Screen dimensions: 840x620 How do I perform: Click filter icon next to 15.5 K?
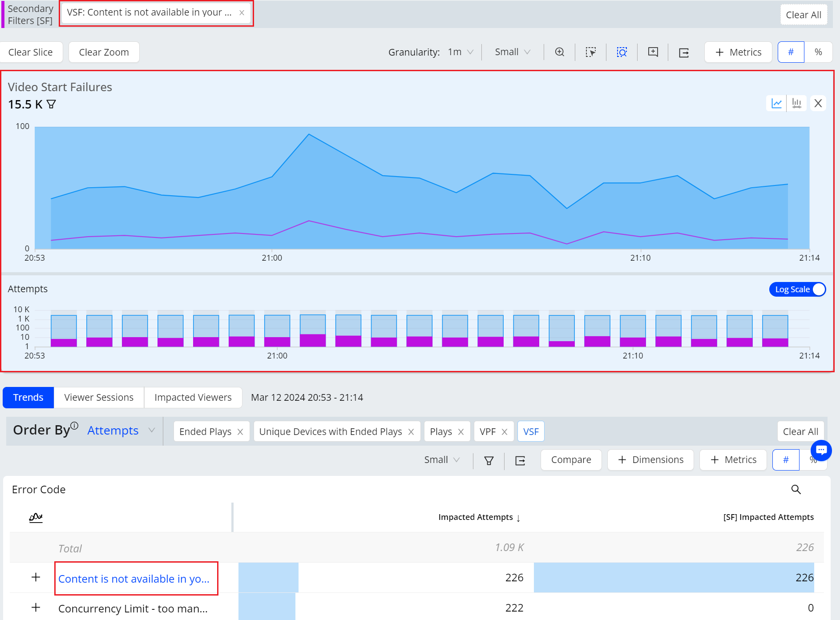click(52, 104)
